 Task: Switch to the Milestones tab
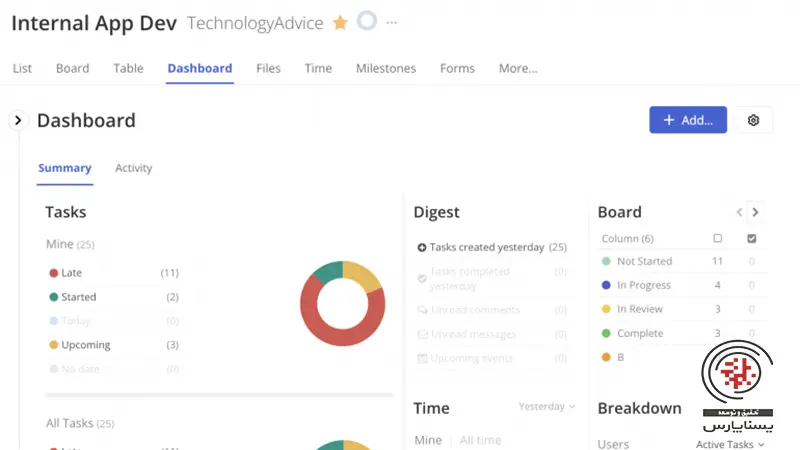click(x=386, y=68)
